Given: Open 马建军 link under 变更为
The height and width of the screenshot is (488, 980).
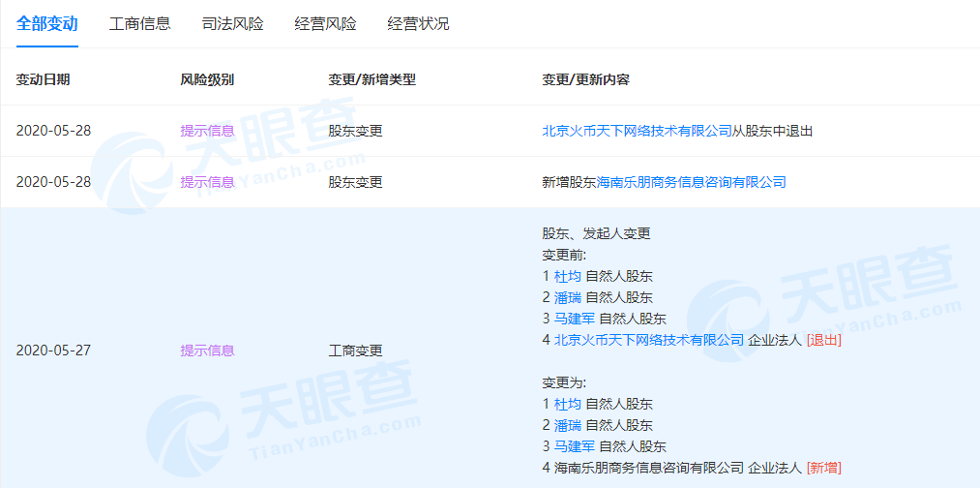Looking at the screenshot, I should [575, 446].
